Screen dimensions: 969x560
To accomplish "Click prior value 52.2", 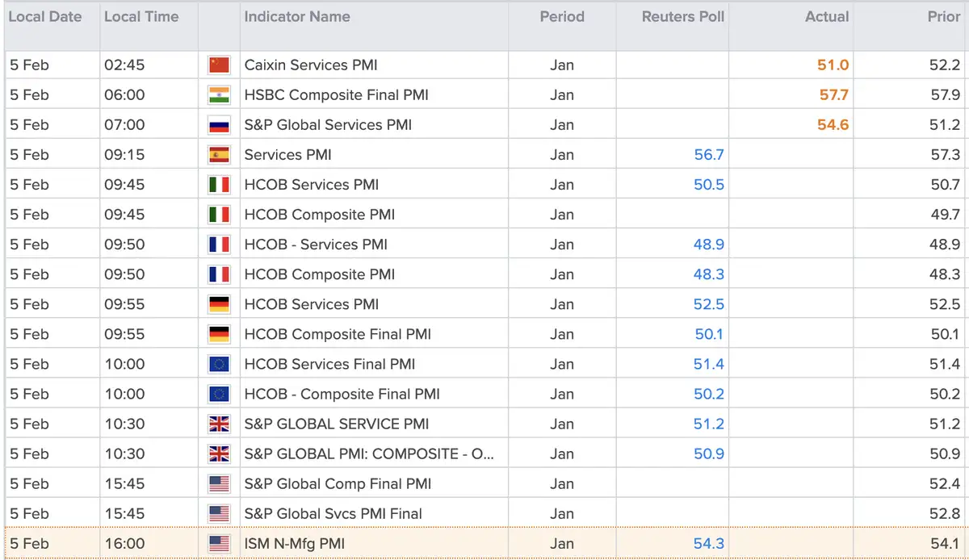I will (x=945, y=65).
